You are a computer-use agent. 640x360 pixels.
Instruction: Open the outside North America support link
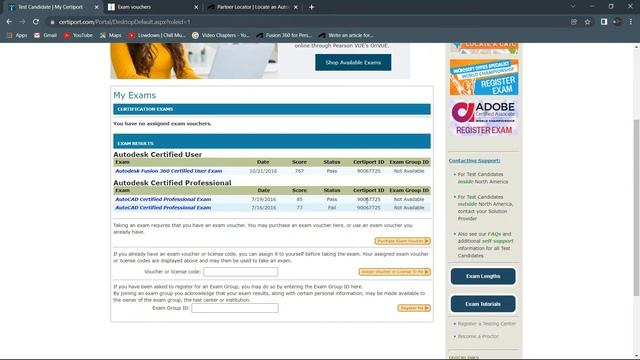467,204
